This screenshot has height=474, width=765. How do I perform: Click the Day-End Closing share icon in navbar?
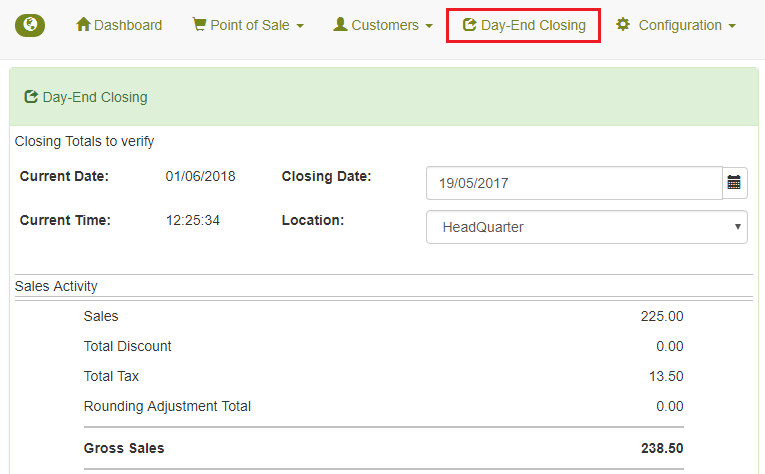point(469,24)
